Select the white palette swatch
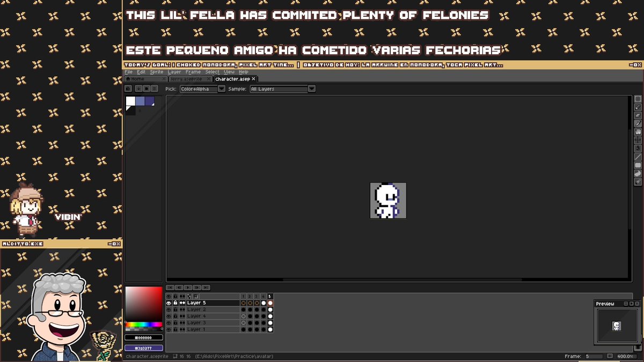 [130, 101]
